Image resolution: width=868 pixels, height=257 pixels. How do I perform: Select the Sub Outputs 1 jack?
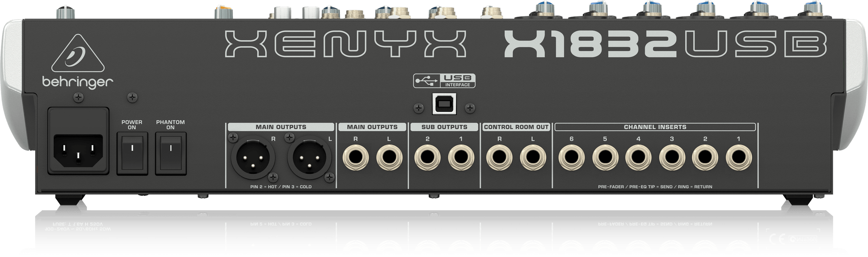pyautogui.click(x=461, y=158)
